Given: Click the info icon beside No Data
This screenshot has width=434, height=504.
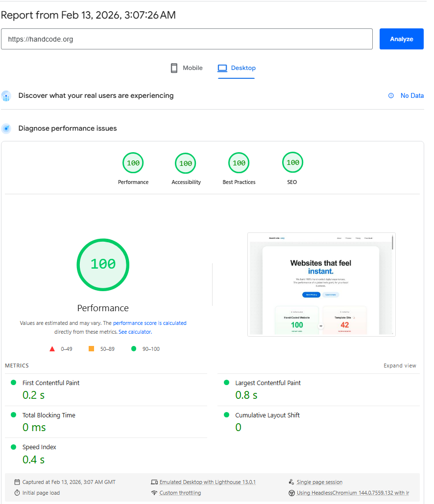Looking at the screenshot, I should (390, 95).
